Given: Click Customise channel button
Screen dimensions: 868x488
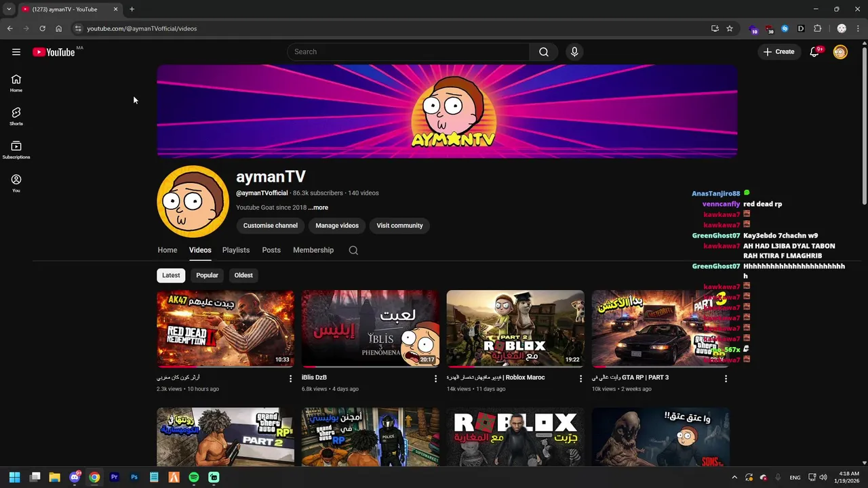Looking at the screenshot, I should click(271, 226).
